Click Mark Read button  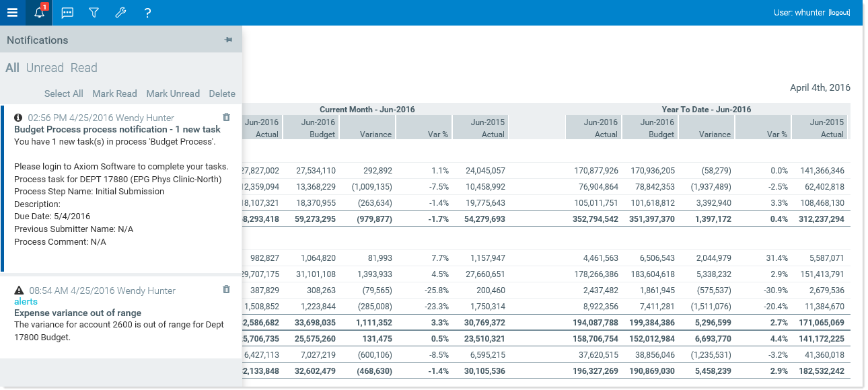[x=114, y=93]
